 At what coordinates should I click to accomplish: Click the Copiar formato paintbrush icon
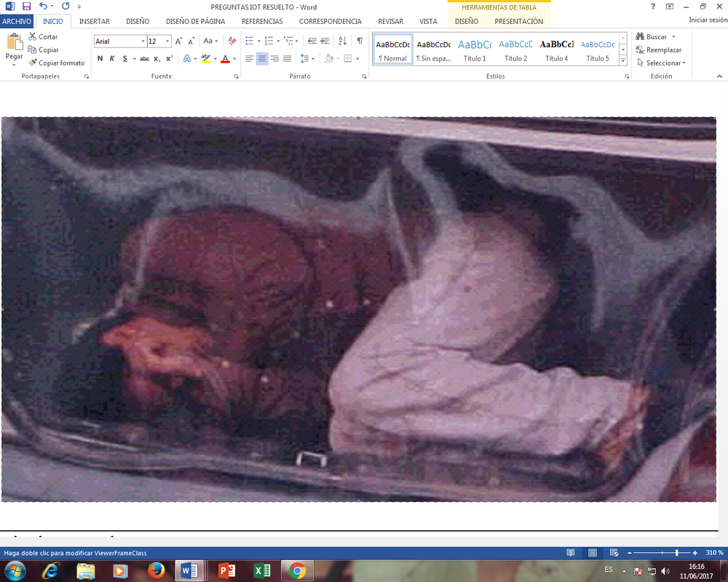click(x=33, y=63)
